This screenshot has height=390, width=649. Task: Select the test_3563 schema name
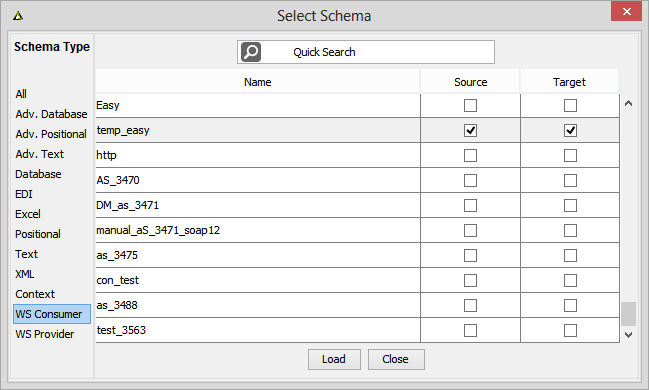point(121,330)
